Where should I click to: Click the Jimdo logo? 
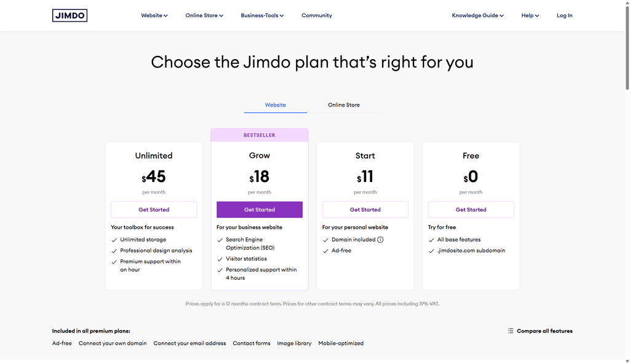pos(70,15)
